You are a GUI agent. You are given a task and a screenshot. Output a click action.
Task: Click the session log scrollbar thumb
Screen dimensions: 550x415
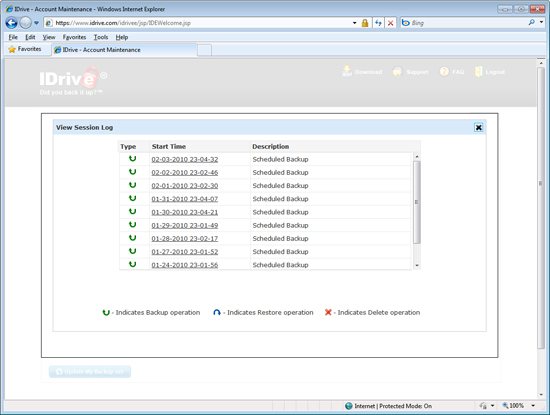(x=417, y=202)
